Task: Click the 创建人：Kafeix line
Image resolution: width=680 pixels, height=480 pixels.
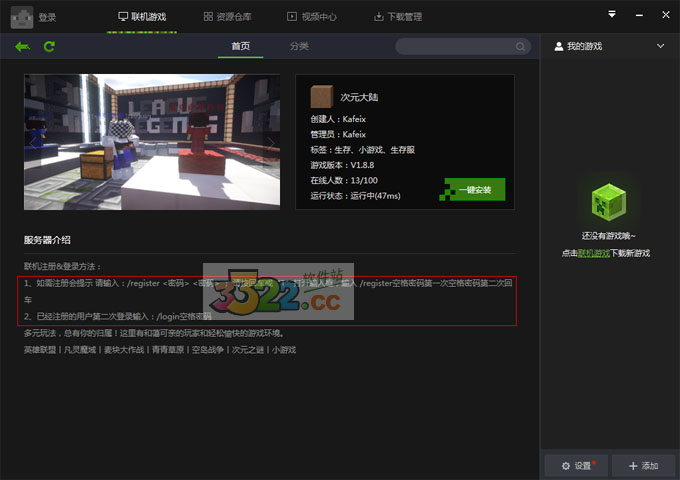Action: pyautogui.click(x=338, y=119)
